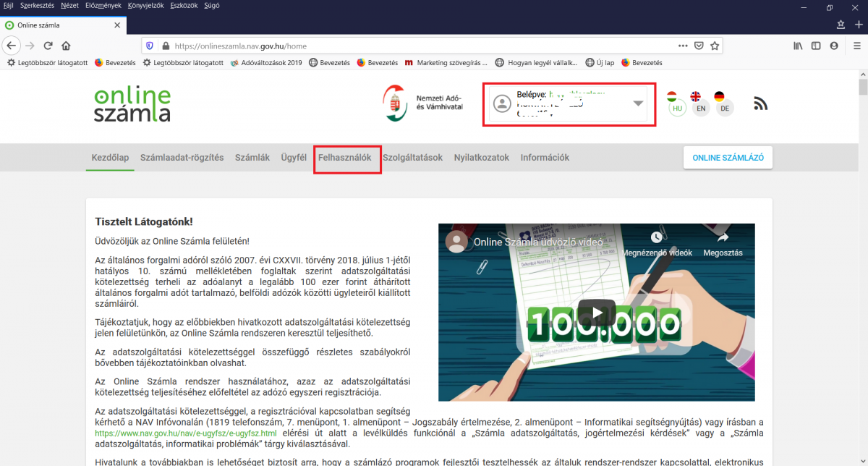This screenshot has height=466, width=868.
Task: Open page actions three-dot menu
Action: point(683,46)
